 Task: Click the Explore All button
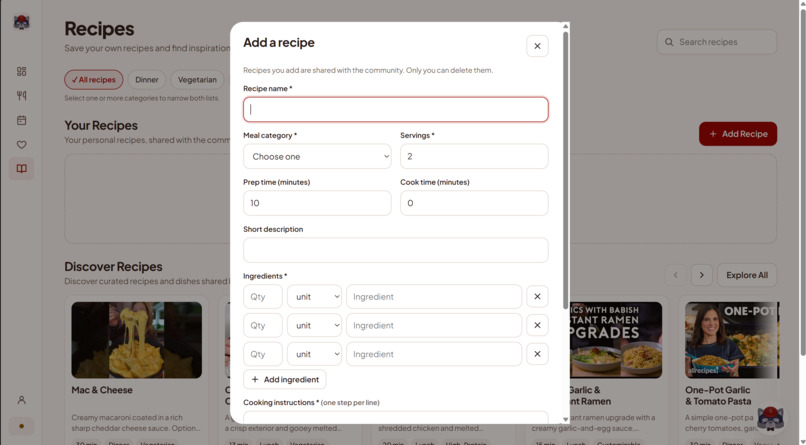coord(747,275)
